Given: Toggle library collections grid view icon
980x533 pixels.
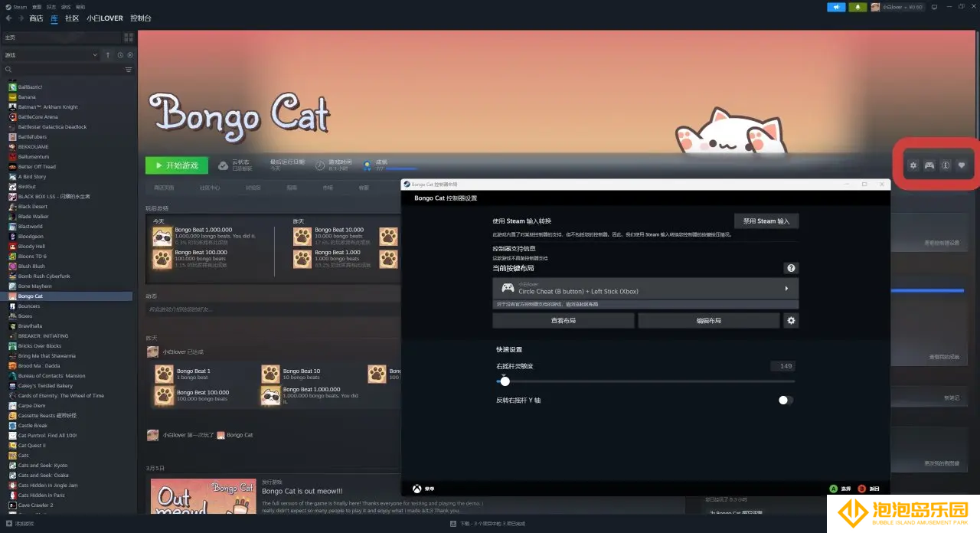Looking at the screenshot, I should [128, 37].
